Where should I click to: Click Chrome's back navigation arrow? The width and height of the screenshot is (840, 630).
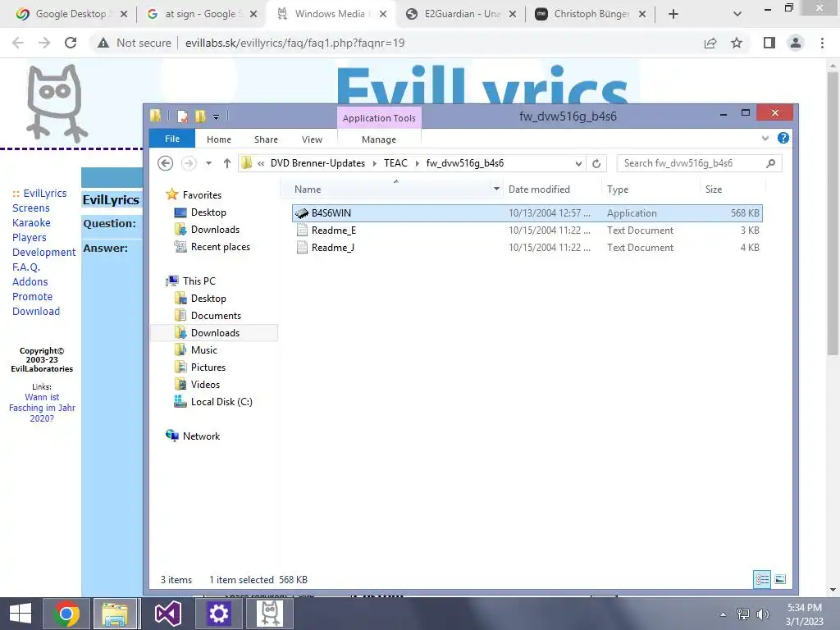pos(18,43)
